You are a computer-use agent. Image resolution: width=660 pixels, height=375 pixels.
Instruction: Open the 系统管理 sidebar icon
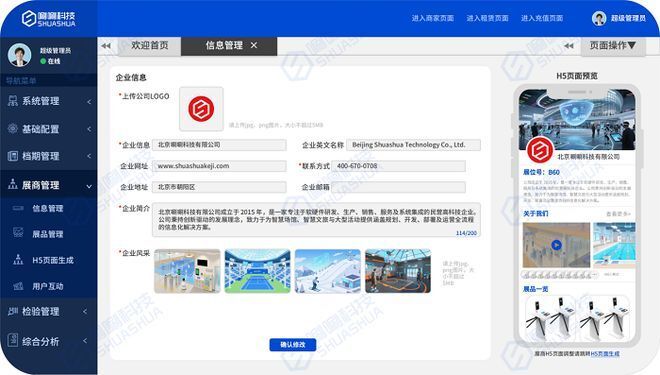click(x=13, y=101)
